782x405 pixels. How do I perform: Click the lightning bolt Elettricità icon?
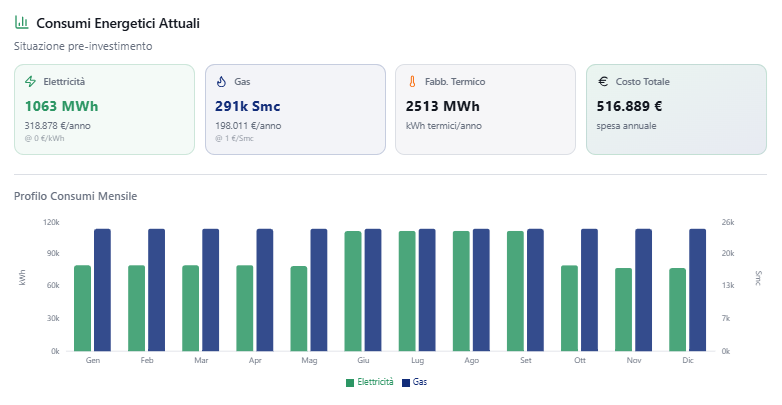point(31,82)
